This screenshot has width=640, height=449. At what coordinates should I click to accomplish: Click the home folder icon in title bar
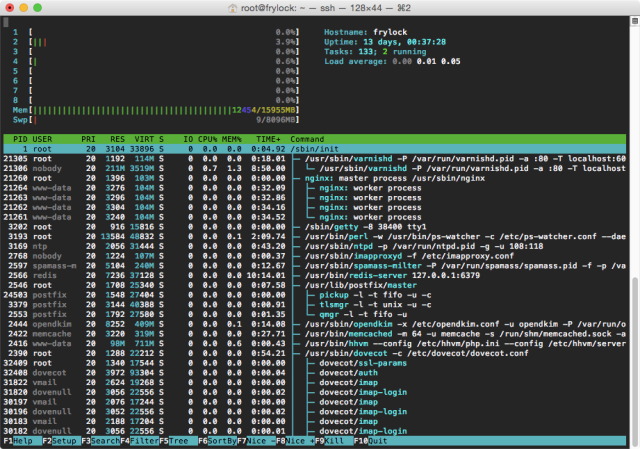tap(233, 8)
